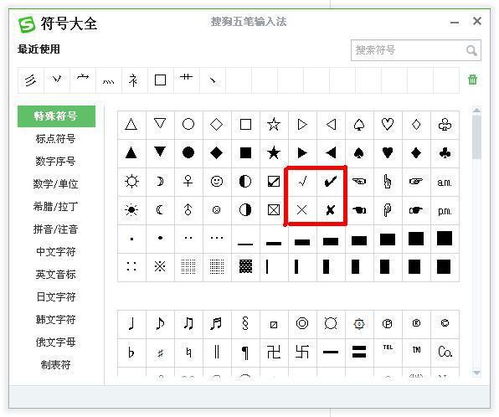Pick the hollow sun symbol

pyautogui.click(x=131, y=182)
